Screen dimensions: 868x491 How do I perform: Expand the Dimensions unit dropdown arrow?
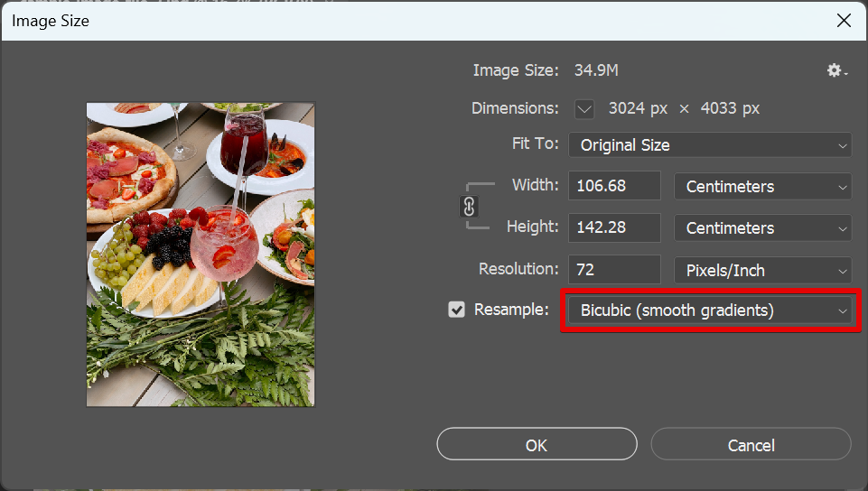click(x=584, y=109)
